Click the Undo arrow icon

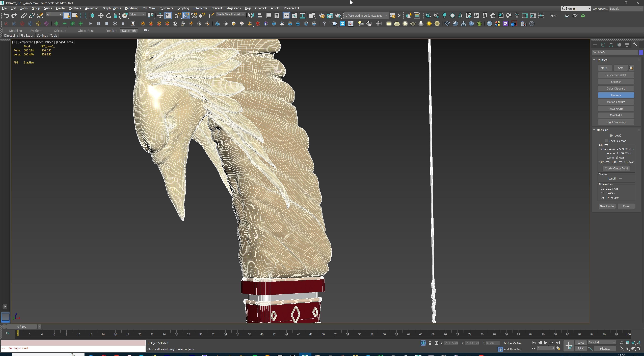6,15
